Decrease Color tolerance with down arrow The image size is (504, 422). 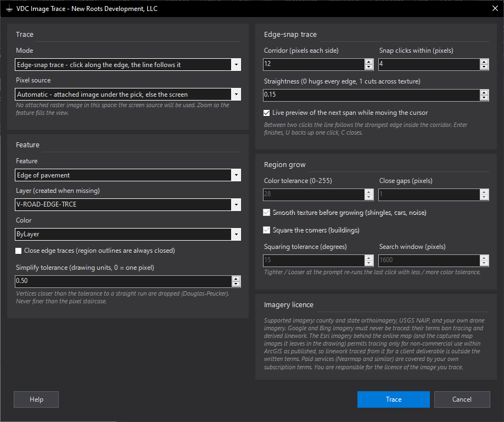pos(369,197)
